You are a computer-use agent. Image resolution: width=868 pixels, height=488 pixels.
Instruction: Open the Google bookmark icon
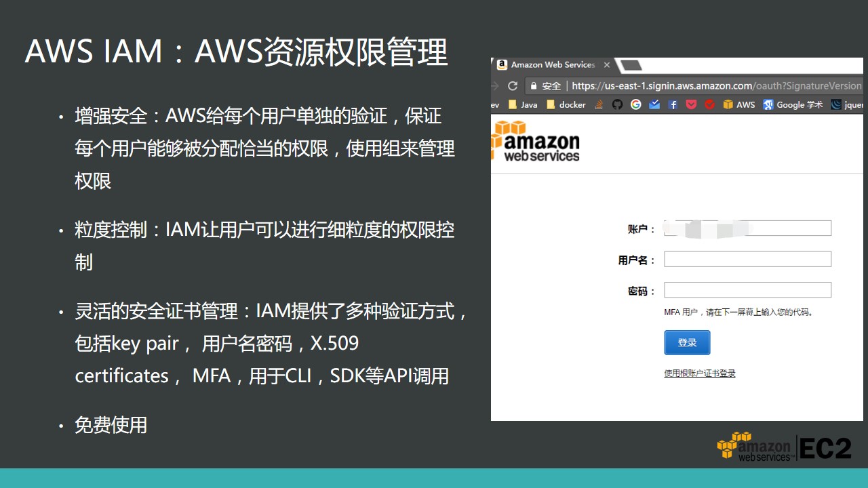tap(635, 104)
